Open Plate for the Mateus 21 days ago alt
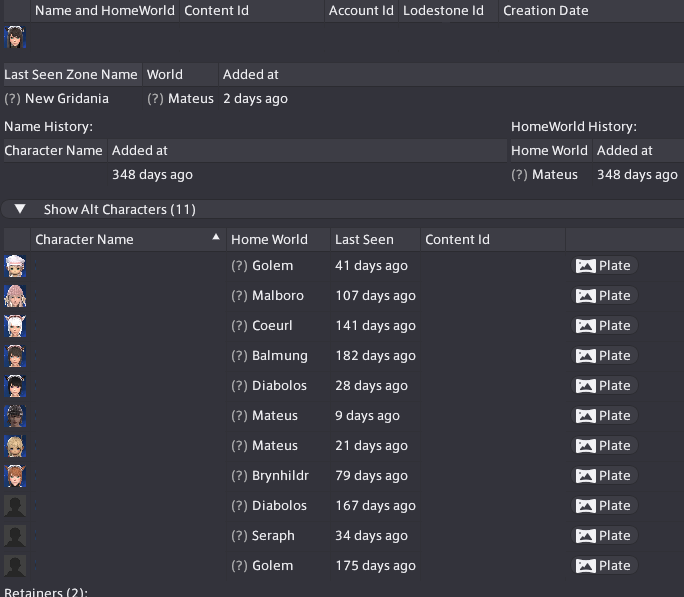 pyautogui.click(x=604, y=446)
